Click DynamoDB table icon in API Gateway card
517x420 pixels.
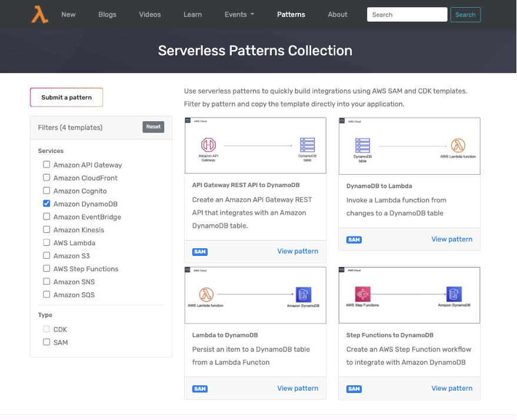point(307,145)
